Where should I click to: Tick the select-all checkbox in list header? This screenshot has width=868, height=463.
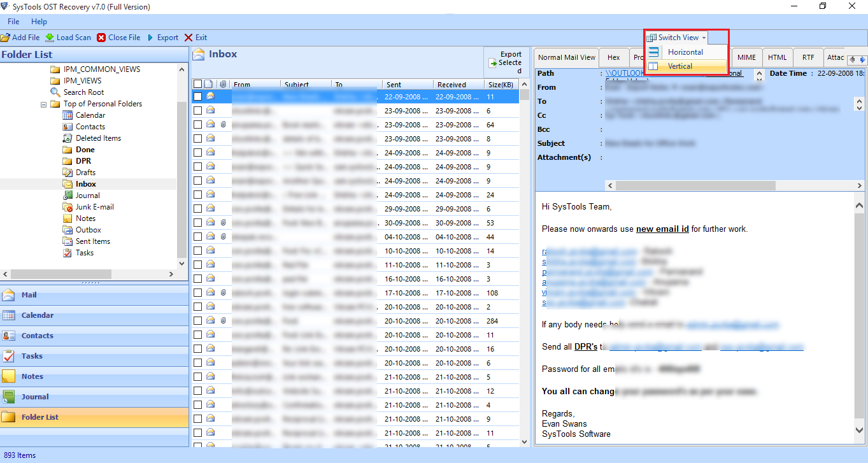point(197,84)
